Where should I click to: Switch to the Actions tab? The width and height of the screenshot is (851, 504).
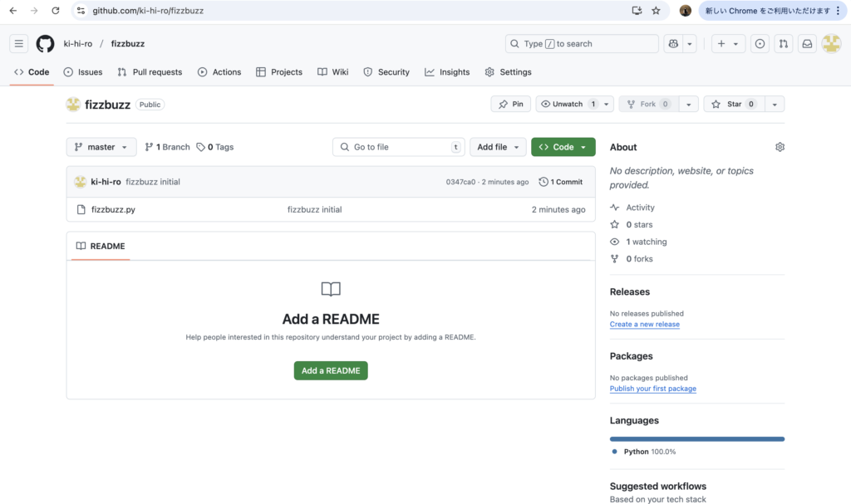point(219,72)
